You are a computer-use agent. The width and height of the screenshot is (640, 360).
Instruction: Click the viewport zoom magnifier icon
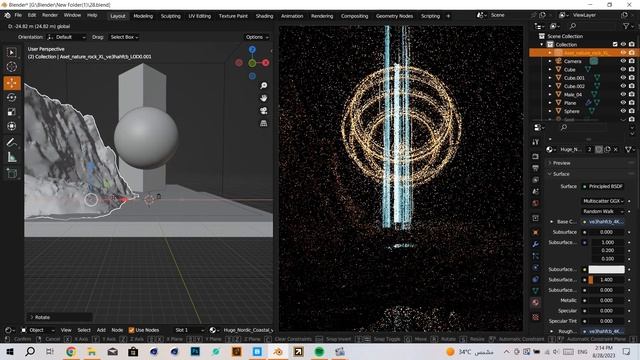click(x=264, y=85)
